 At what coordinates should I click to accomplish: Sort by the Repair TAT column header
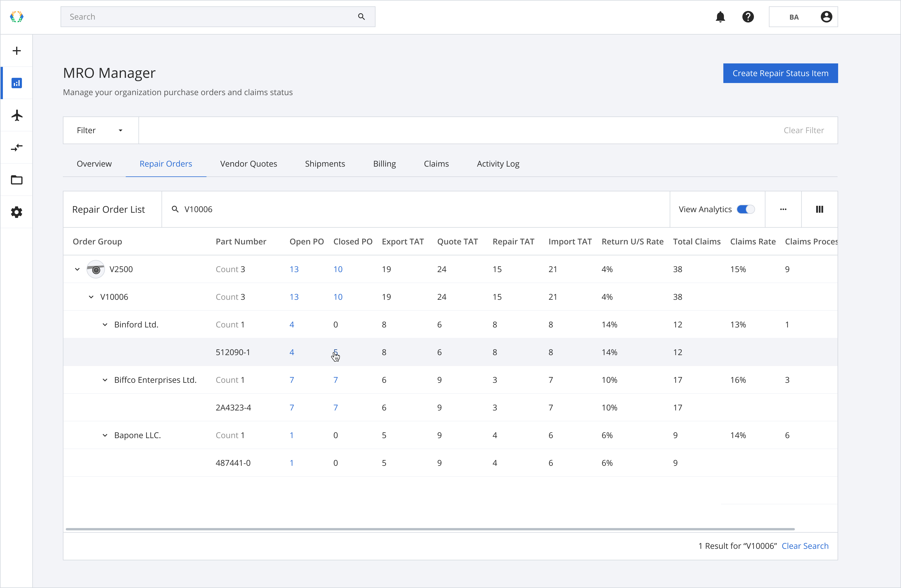click(x=513, y=242)
